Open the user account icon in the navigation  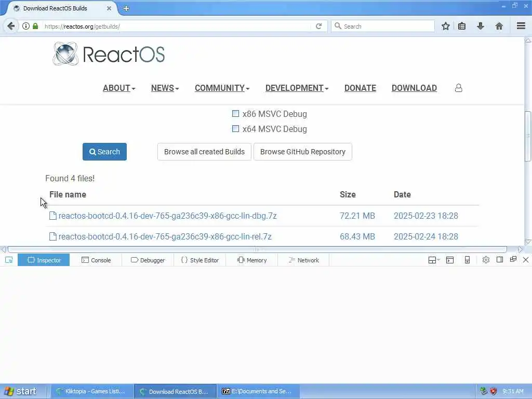(x=458, y=88)
